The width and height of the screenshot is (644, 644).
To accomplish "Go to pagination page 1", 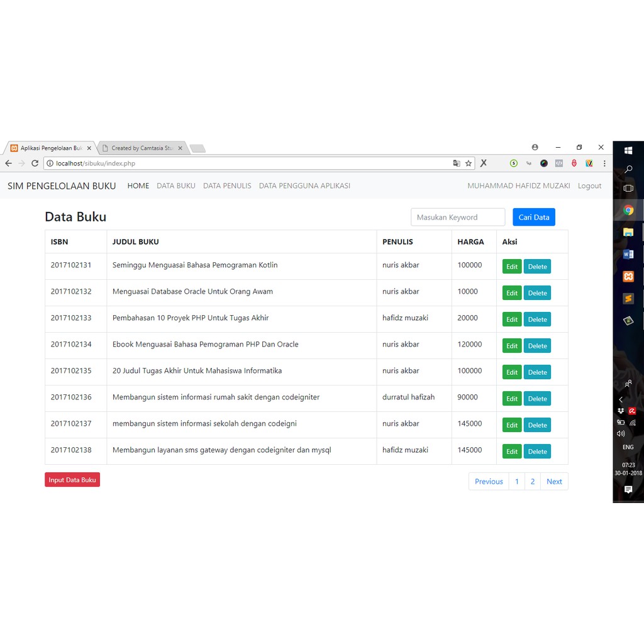I will point(517,481).
